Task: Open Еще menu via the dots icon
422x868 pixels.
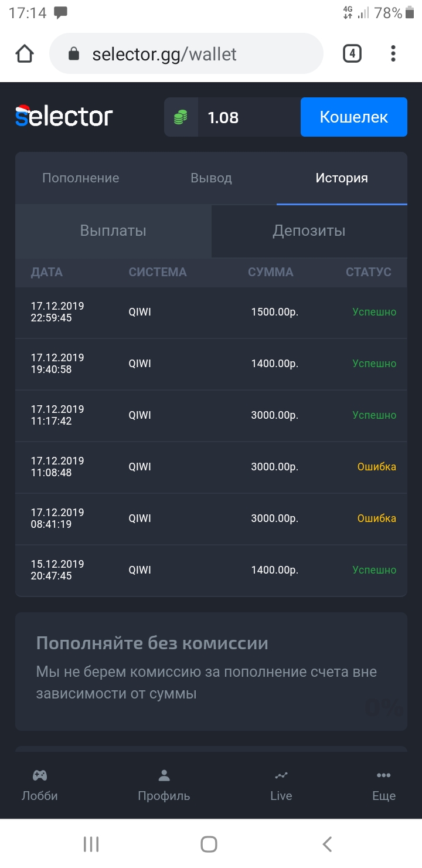Action: pyautogui.click(x=384, y=775)
